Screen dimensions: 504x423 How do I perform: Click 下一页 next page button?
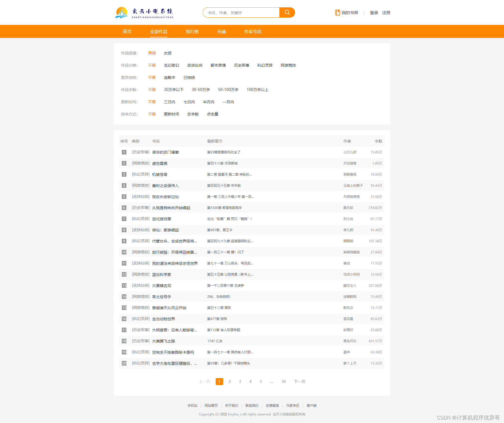[300, 382]
